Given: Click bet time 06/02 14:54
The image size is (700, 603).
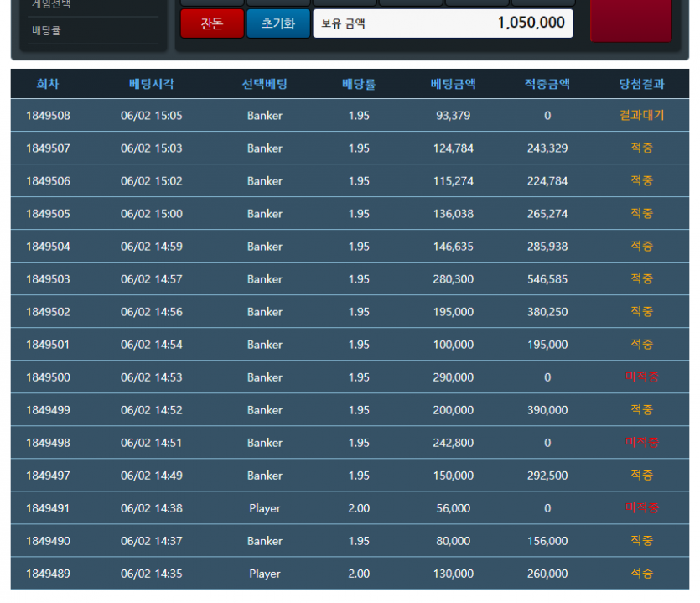Looking at the screenshot, I should (152, 345).
